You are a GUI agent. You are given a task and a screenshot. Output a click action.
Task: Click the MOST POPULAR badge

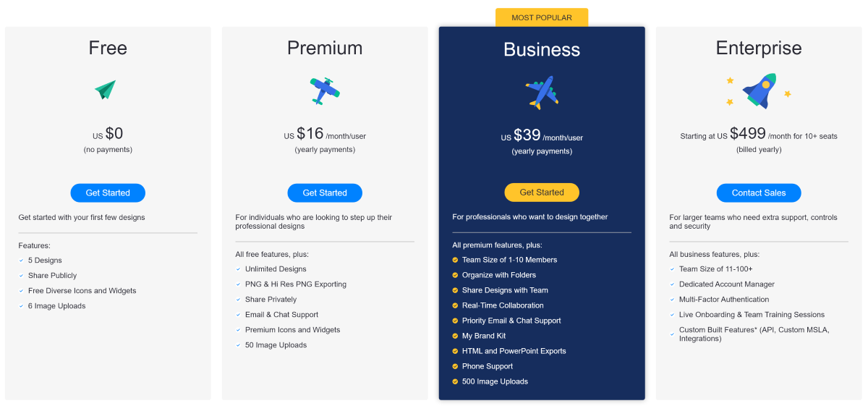[x=542, y=17]
